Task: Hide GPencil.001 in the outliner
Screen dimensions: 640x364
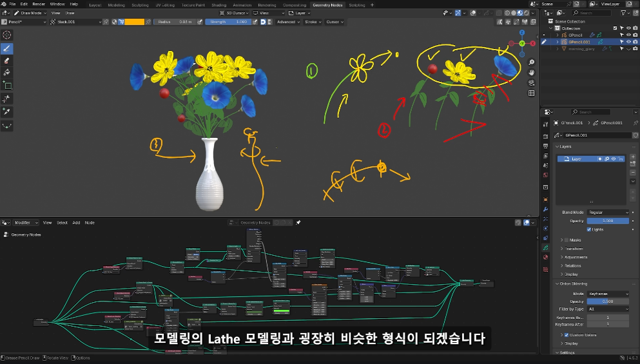Action: [x=628, y=42]
